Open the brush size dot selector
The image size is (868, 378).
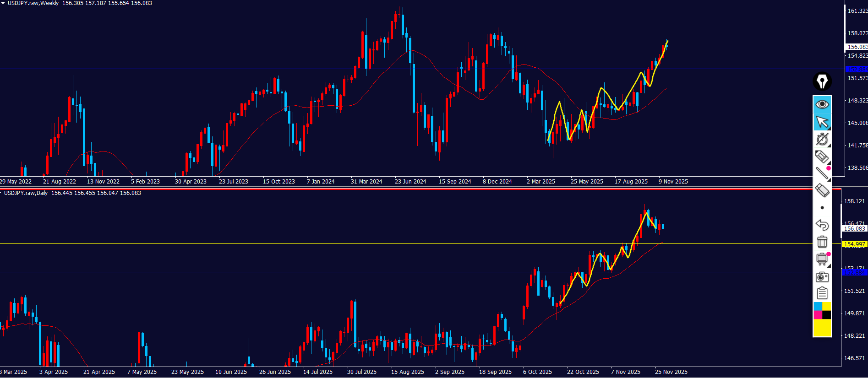click(822, 208)
